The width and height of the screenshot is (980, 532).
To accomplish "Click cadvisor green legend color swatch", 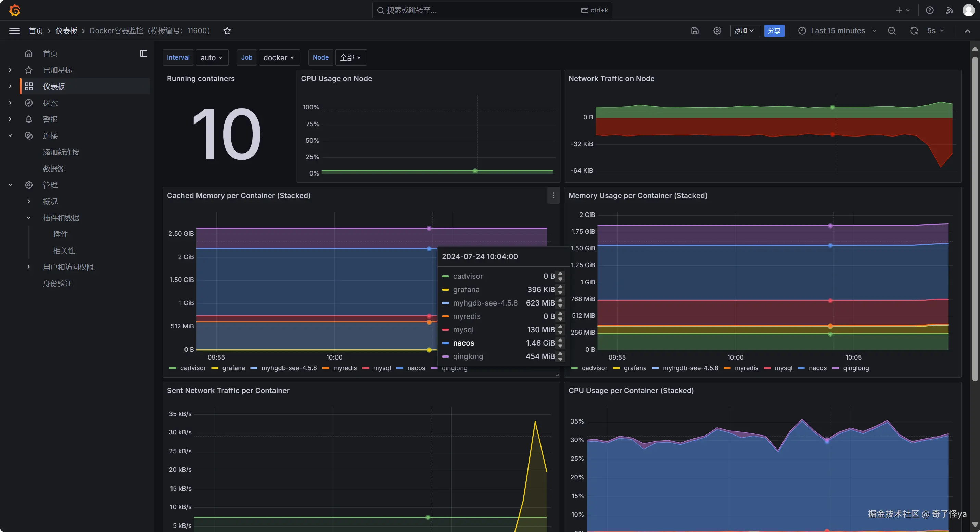I will [173, 368].
